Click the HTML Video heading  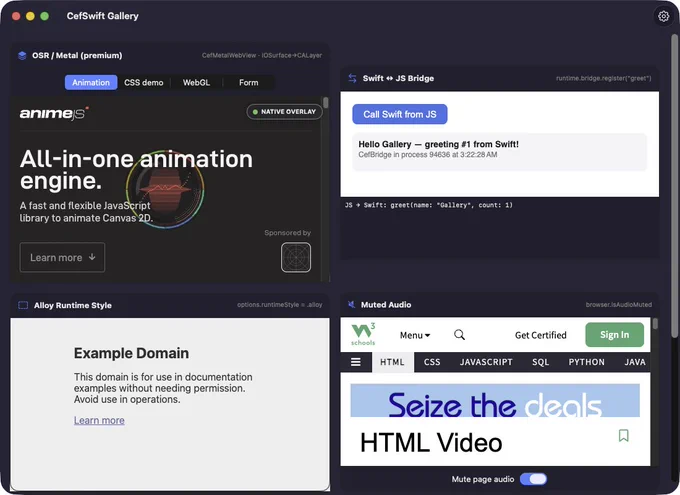[431, 443]
